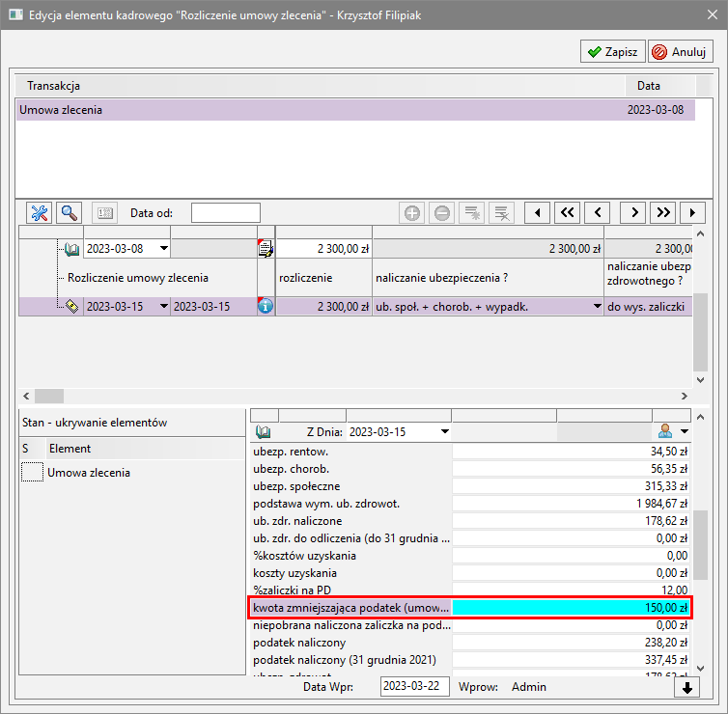Click the end date cell 2023-03-15

coord(213,307)
